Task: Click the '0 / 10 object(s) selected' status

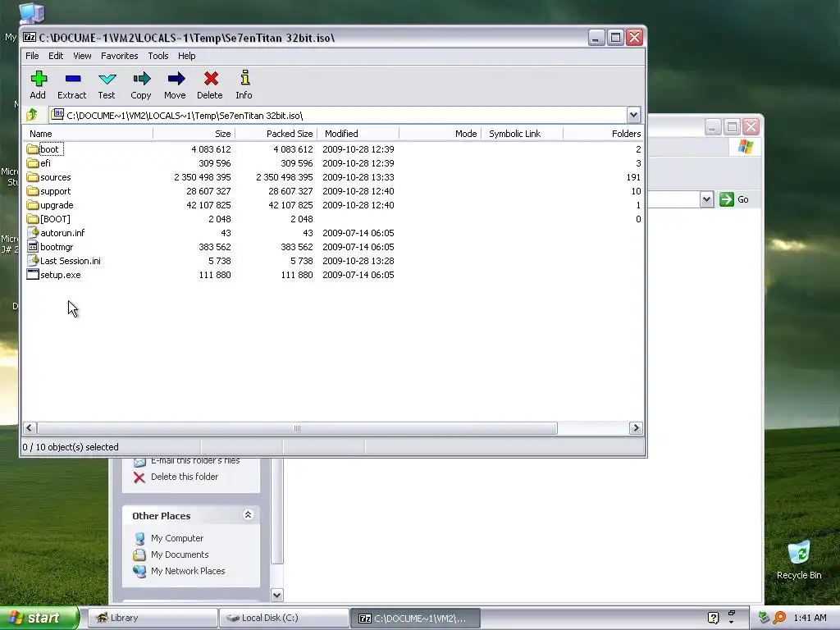Action: click(x=71, y=447)
